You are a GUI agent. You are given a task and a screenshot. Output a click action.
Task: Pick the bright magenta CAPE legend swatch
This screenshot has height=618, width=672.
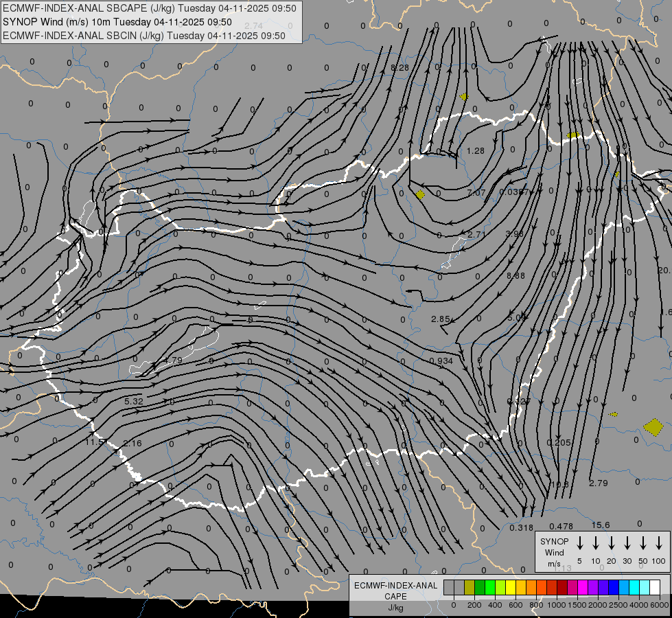tap(583, 588)
